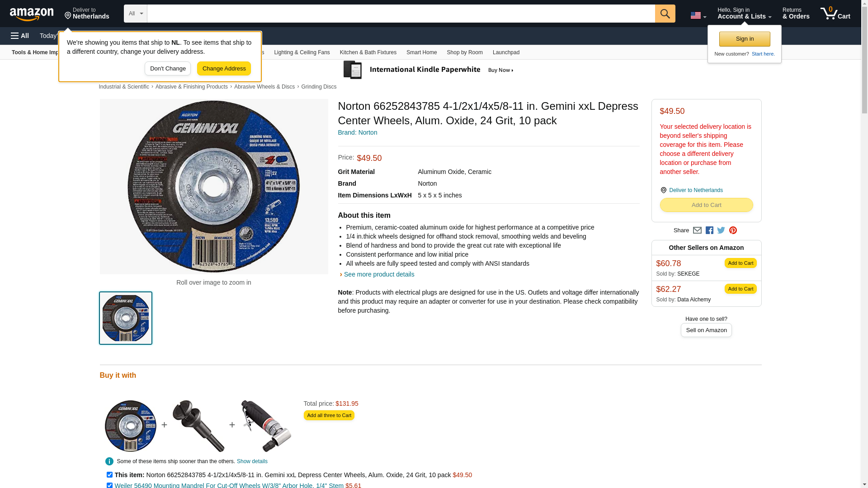Share product on Pinterest icon
This screenshot has height=488, width=868.
click(733, 230)
